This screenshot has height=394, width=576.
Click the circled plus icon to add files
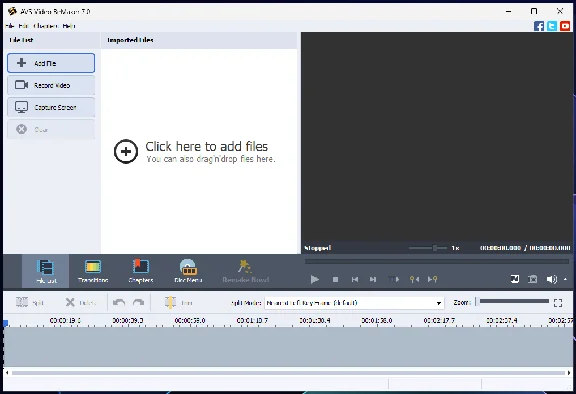pyautogui.click(x=126, y=151)
